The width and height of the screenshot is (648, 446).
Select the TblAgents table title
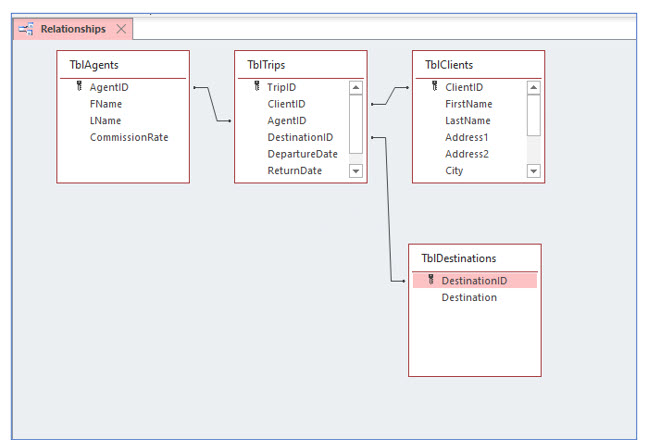[94, 65]
